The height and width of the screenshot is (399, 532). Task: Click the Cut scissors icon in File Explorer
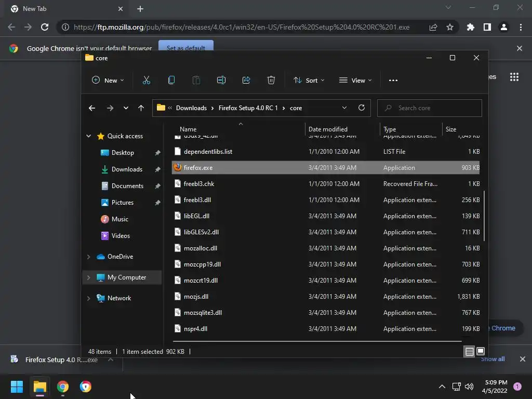146,81
